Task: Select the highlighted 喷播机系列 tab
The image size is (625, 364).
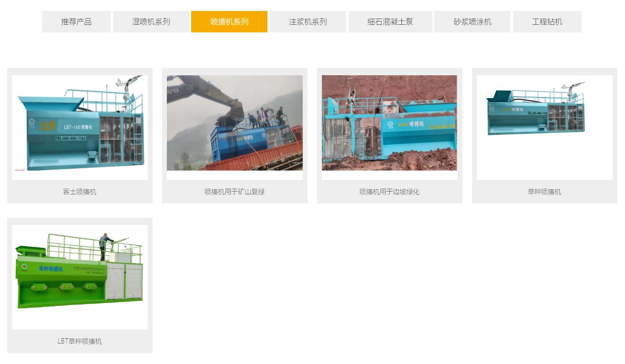Action: pos(229,22)
